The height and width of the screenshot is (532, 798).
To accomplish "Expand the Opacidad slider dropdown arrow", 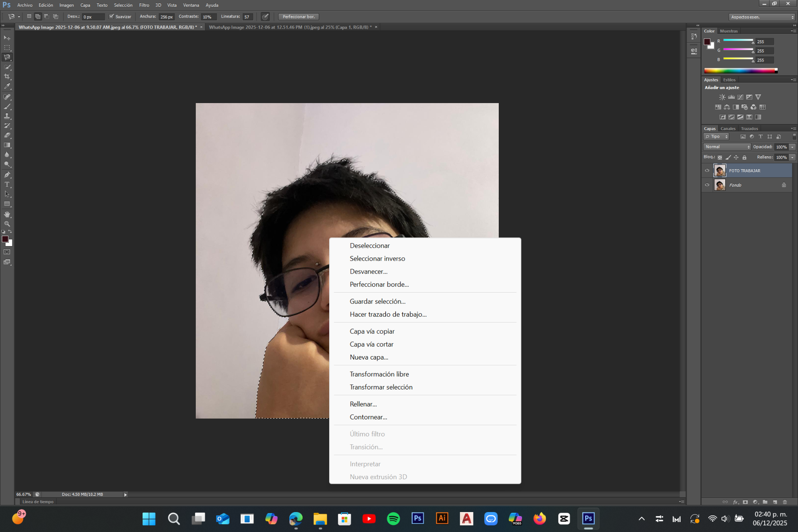I will click(x=792, y=147).
